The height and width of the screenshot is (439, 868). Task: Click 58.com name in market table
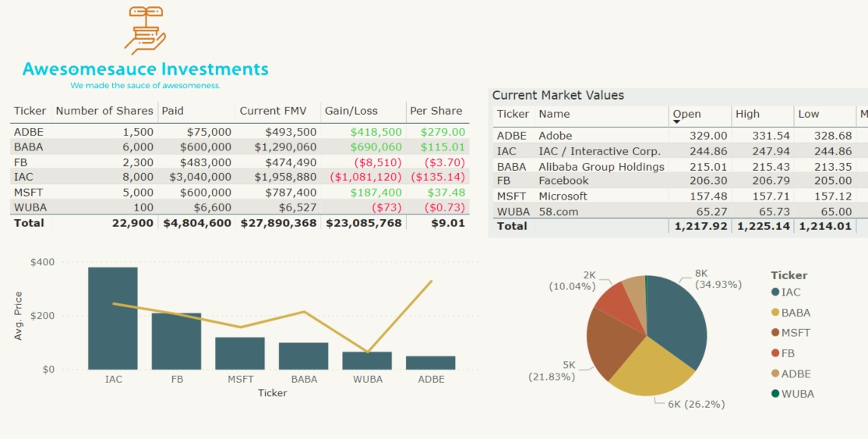point(559,212)
